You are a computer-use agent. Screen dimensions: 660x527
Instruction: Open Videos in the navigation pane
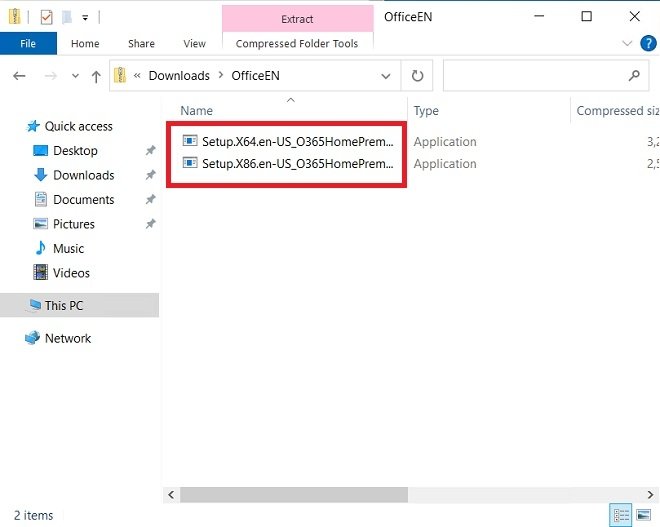point(71,273)
